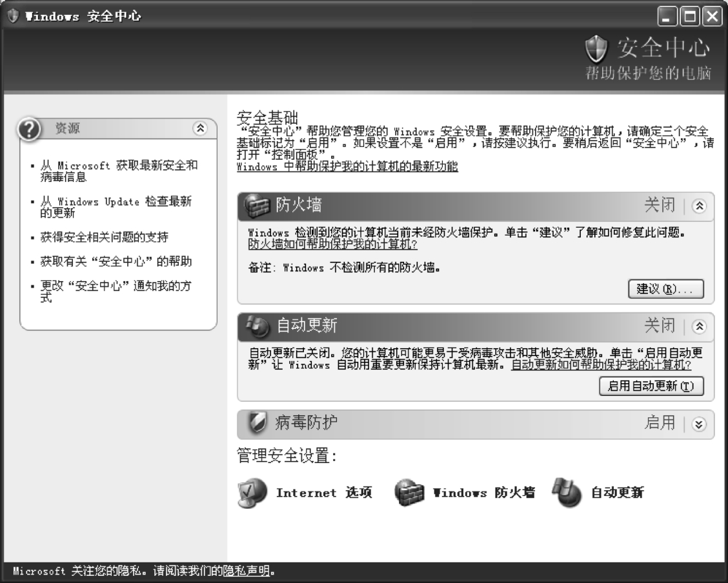The width and height of the screenshot is (728, 583).
Task: Click the 安全基础 heading
Action: pyautogui.click(x=267, y=117)
